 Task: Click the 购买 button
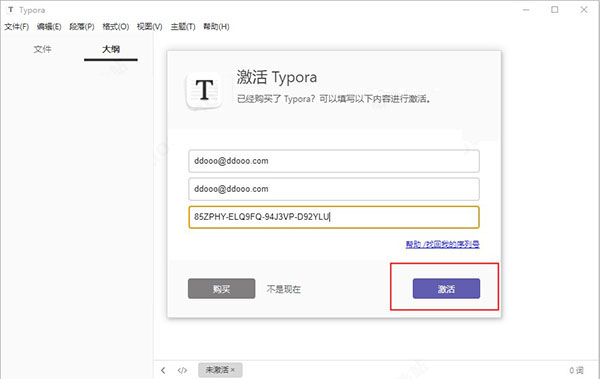coord(222,289)
